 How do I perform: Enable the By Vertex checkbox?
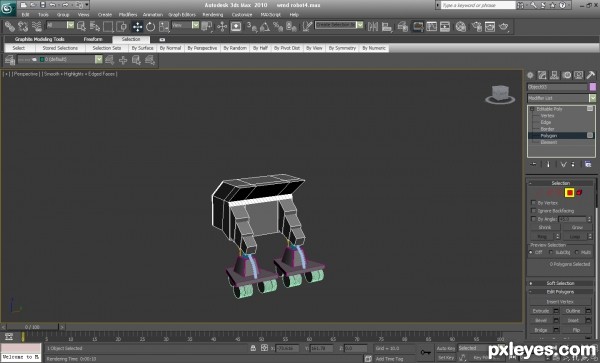tap(533, 203)
